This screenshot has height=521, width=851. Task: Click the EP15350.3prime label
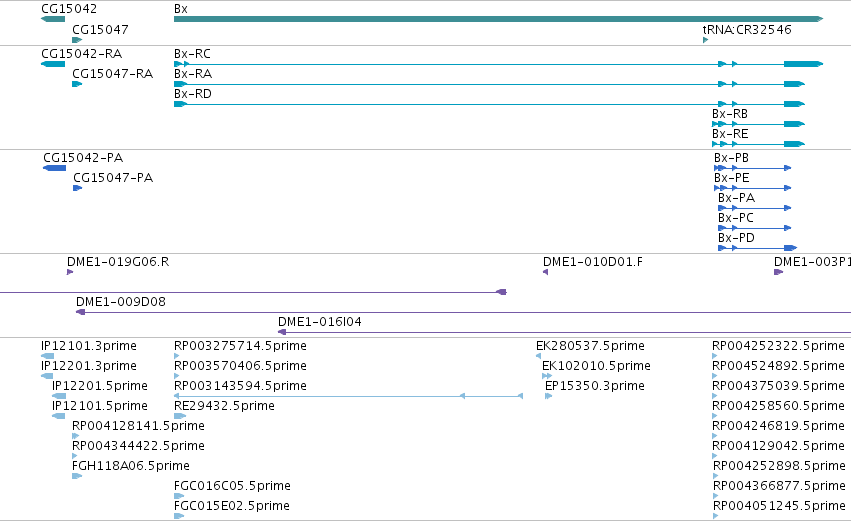click(x=595, y=386)
